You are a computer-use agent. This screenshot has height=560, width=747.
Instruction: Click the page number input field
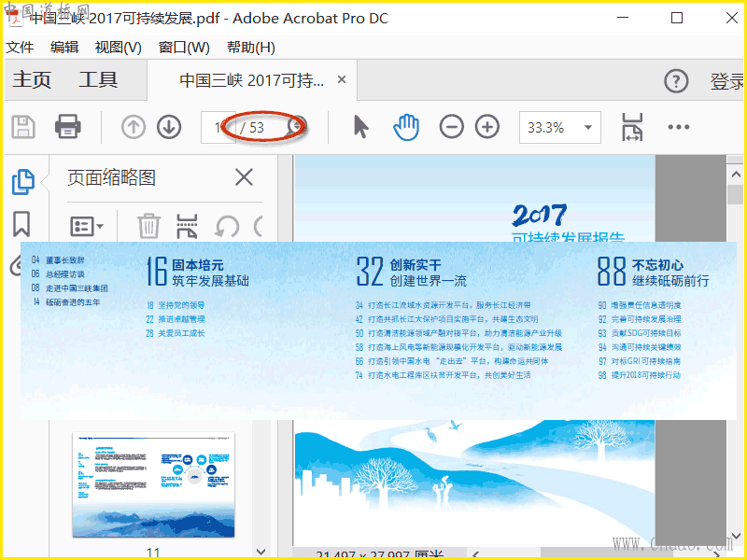(x=218, y=127)
